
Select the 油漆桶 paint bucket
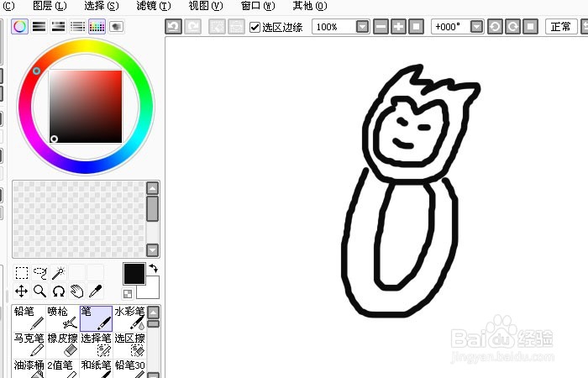[29, 369]
